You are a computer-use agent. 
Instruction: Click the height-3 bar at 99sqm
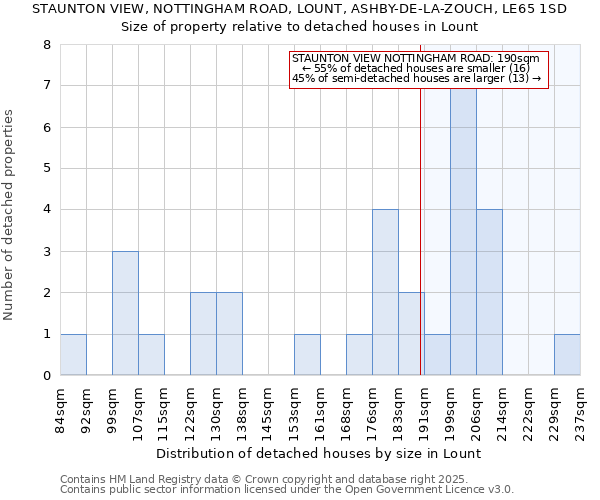tap(125, 313)
